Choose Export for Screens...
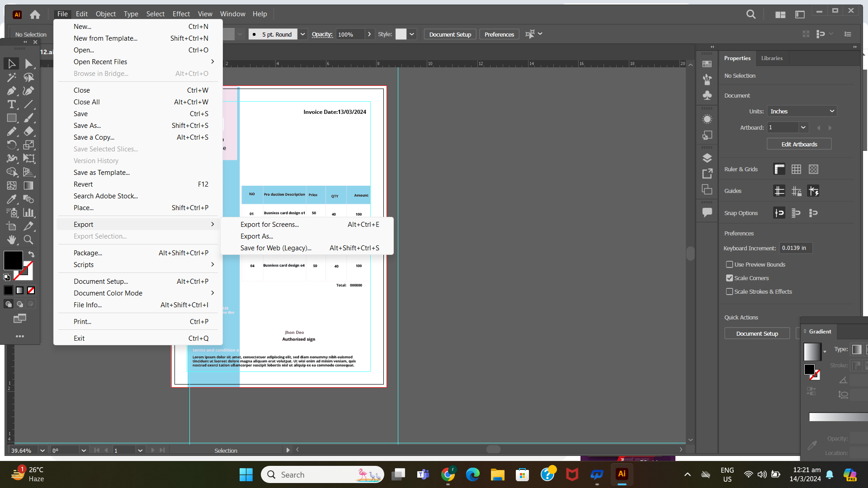Screen dimensions: 868x488 [x=269, y=225]
